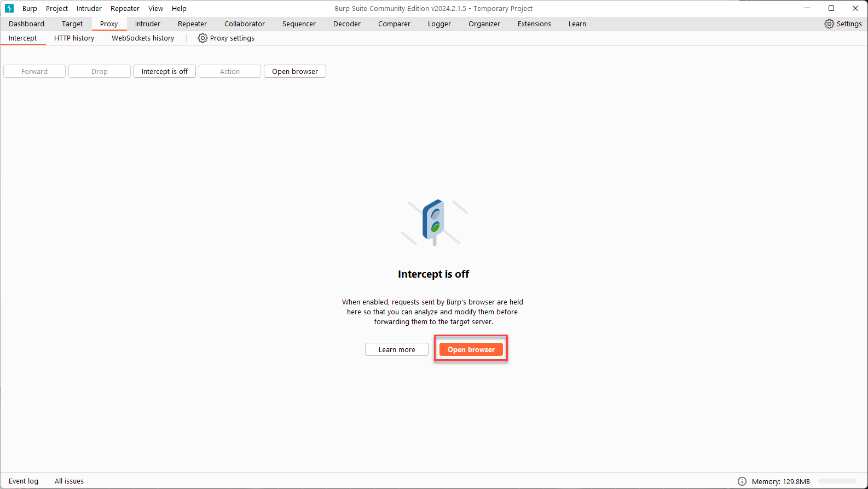
Task: Click the traffic light illustration
Action: (x=434, y=222)
